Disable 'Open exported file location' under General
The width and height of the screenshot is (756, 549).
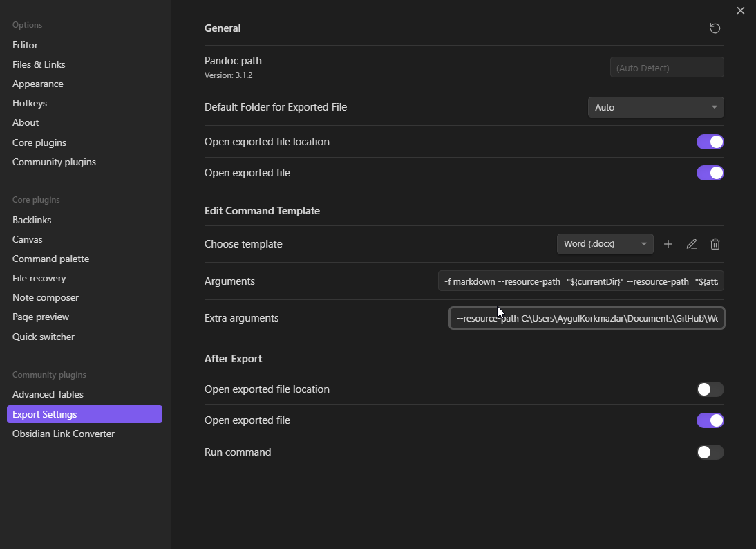click(x=710, y=141)
